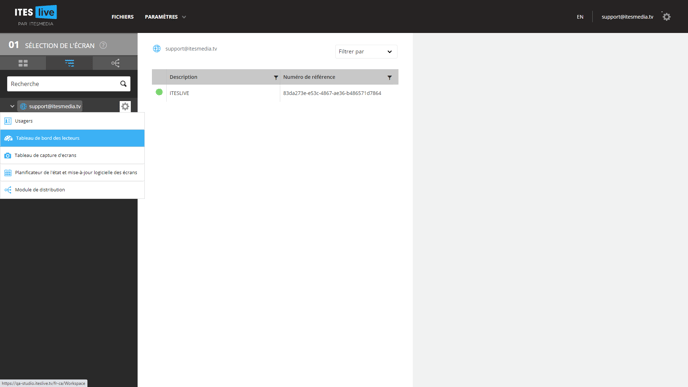This screenshot has height=387, width=688.
Task: Open Planificateur de l'état et mise-à-jour
Action: pos(72,172)
